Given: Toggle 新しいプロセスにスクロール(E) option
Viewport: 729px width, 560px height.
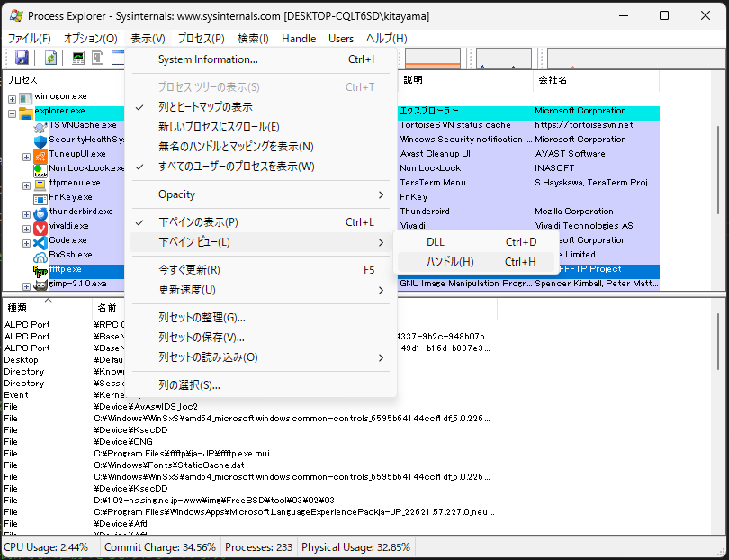Looking at the screenshot, I should point(260,127).
